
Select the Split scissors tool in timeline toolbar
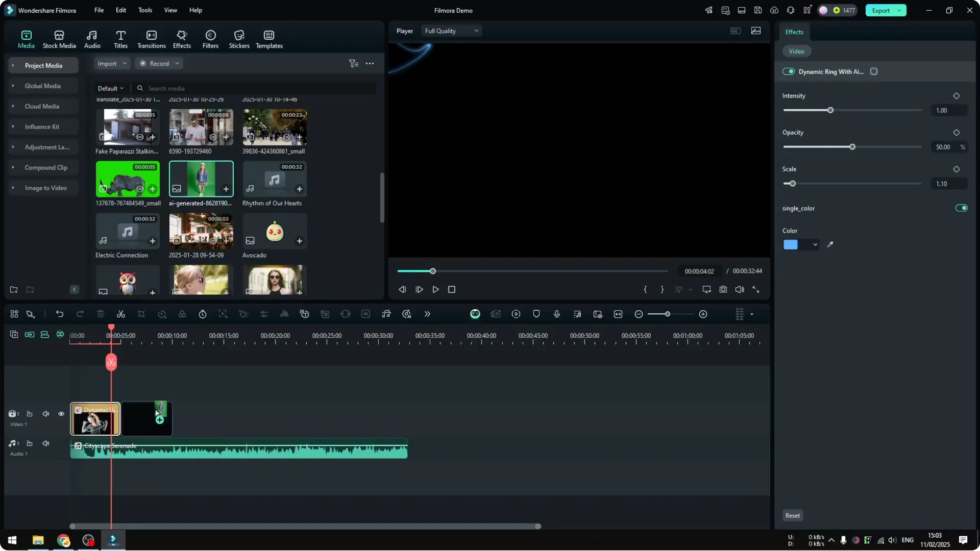(x=121, y=314)
